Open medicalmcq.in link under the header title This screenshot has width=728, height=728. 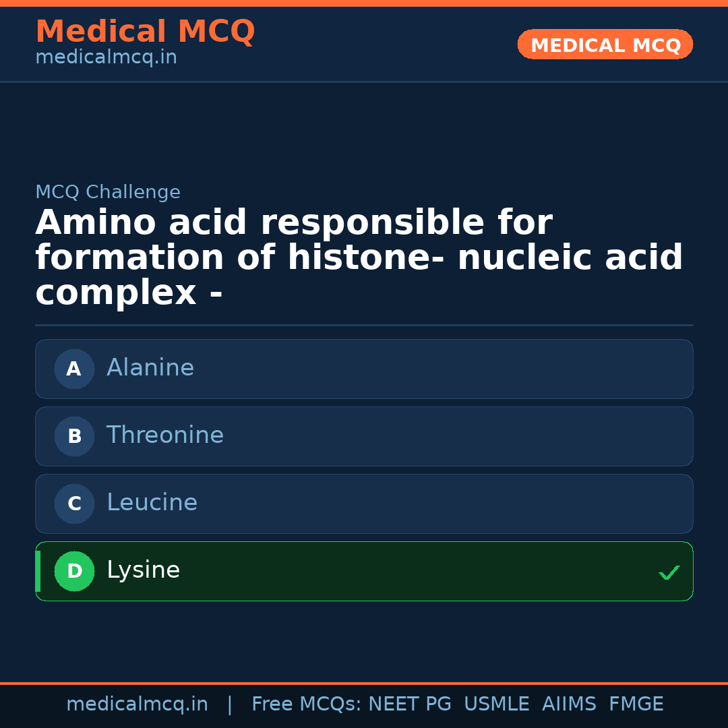[x=106, y=58]
